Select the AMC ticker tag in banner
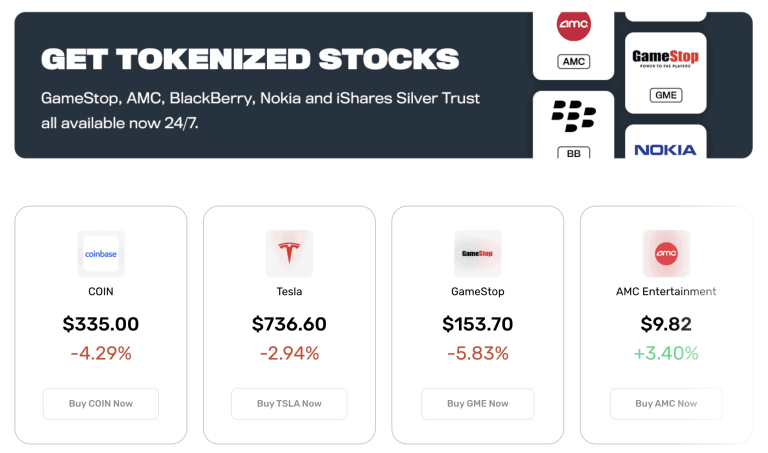The width and height of the screenshot is (768, 453). pos(573,62)
